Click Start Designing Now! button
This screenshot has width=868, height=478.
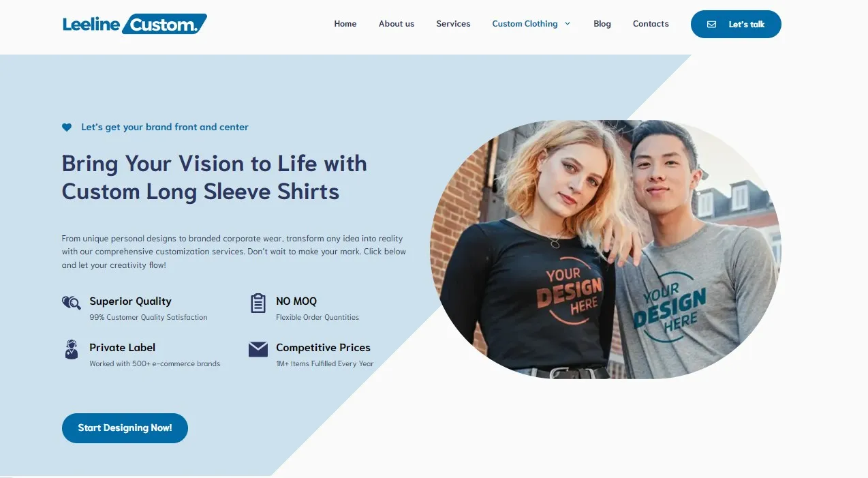(x=125, y=428)
